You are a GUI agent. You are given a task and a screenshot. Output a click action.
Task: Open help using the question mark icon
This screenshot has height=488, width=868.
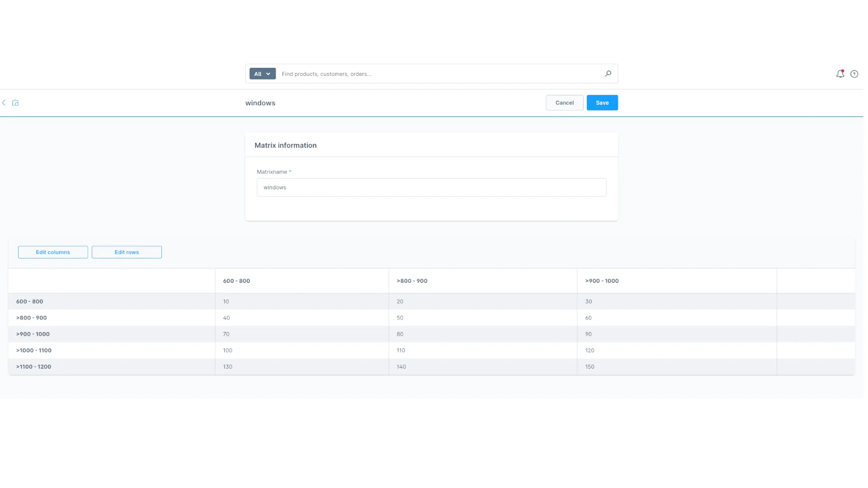[854, 74]
